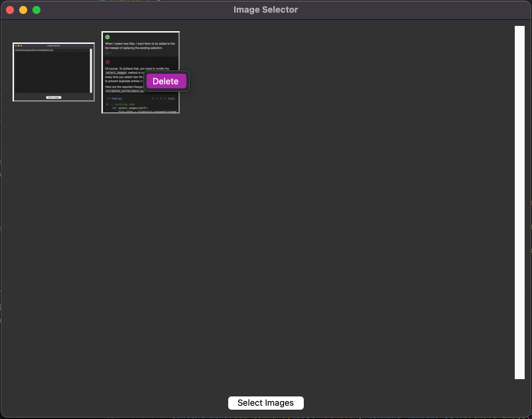Click the main.py label in the thumbnail
Image resolution: width=532 pixels, height=419 pixels.
coord(116,98)
